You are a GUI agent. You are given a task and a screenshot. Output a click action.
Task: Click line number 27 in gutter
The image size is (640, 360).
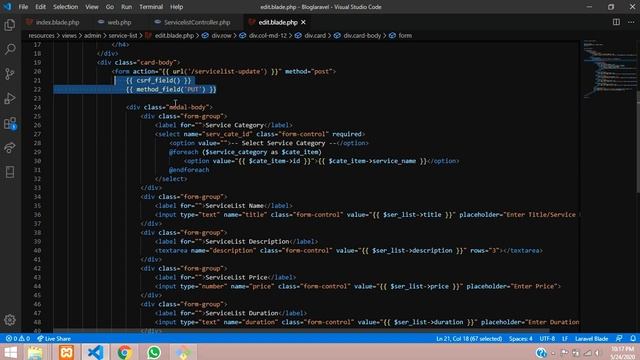click(37, 134)
